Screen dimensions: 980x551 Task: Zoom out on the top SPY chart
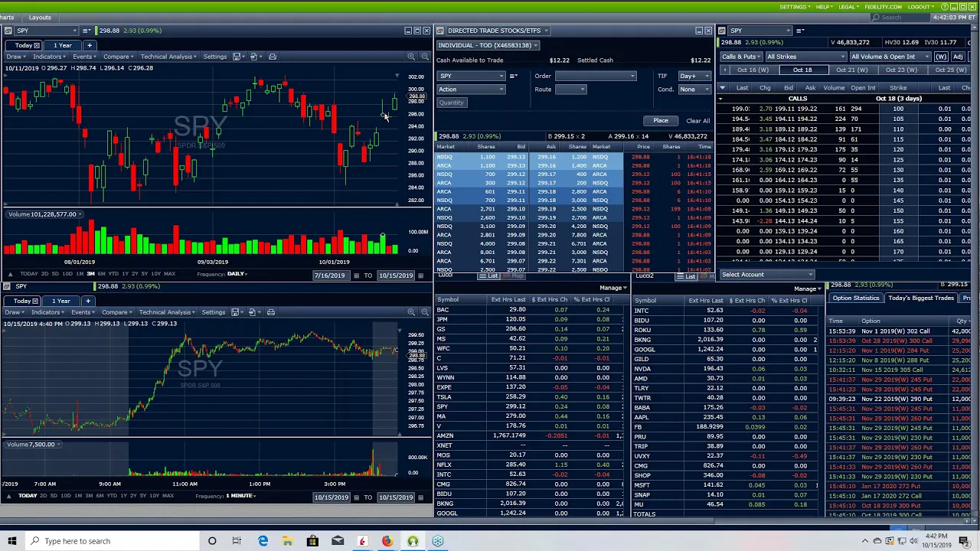pos(424,57)
